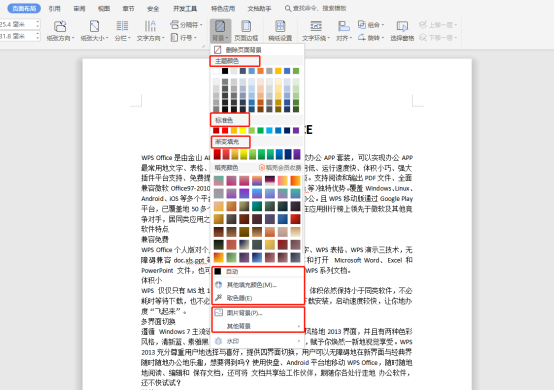Expand the watermark (水印) submenu

click(258, 341)
